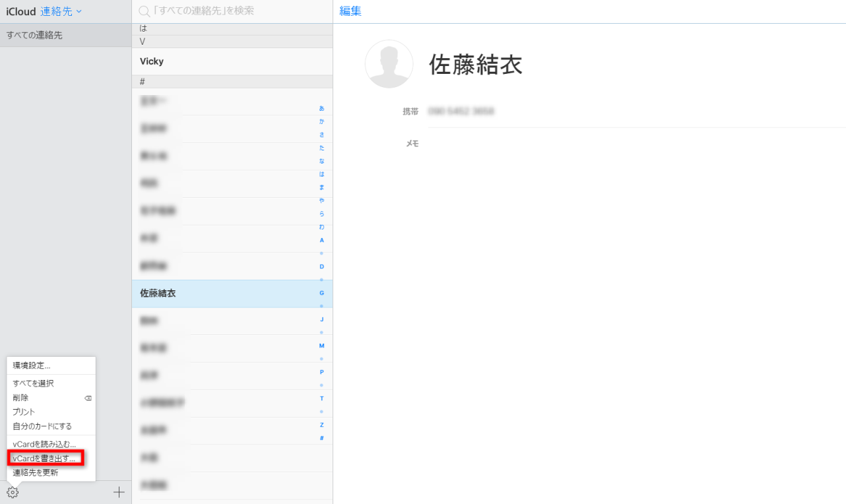
Task: Click the magnifier search icon
Action: (x=145, y=11)
